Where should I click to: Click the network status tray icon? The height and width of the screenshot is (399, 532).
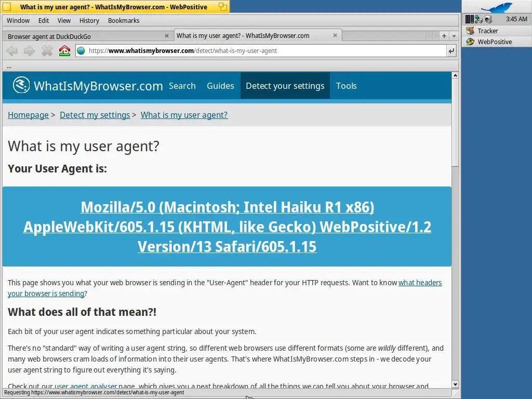coord(478,19)
